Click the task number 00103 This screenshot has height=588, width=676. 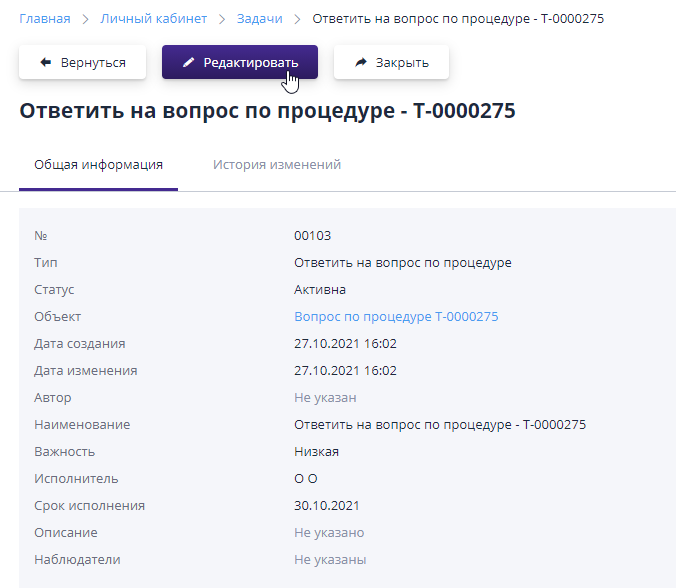click(x=312, y=236)
